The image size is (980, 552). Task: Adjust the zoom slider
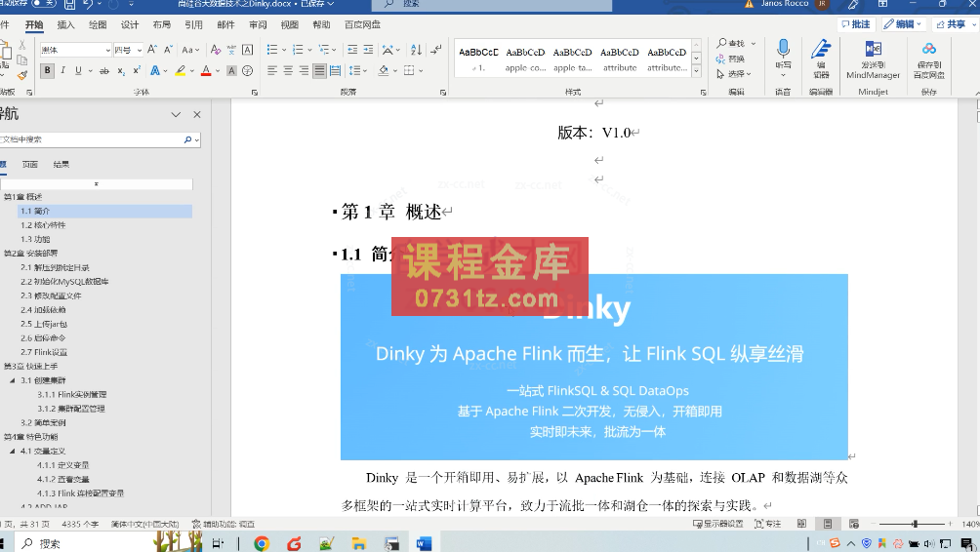(915, 524)
